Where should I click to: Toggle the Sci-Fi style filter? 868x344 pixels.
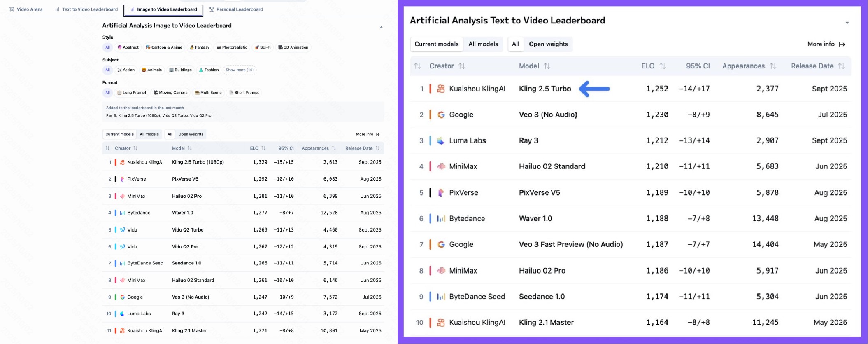(x=263, y=47)
